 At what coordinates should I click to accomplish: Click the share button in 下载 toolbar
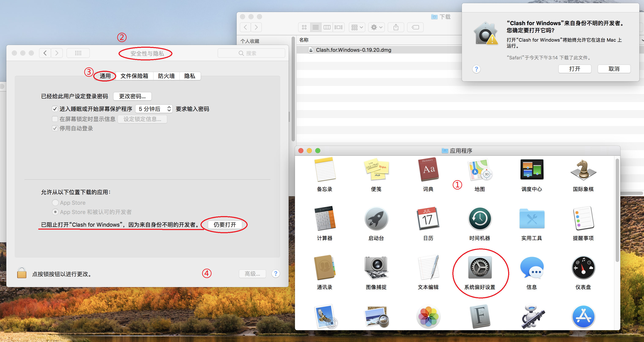tap(396, 27)
